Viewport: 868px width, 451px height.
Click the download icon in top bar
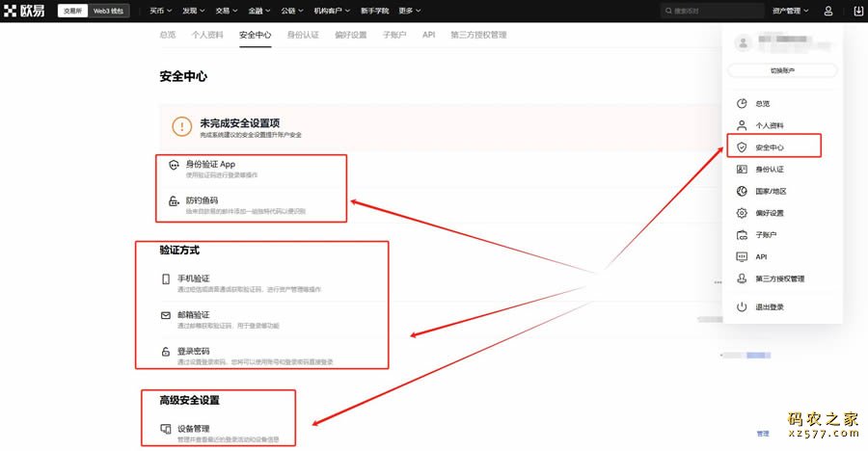coord(859,11)
